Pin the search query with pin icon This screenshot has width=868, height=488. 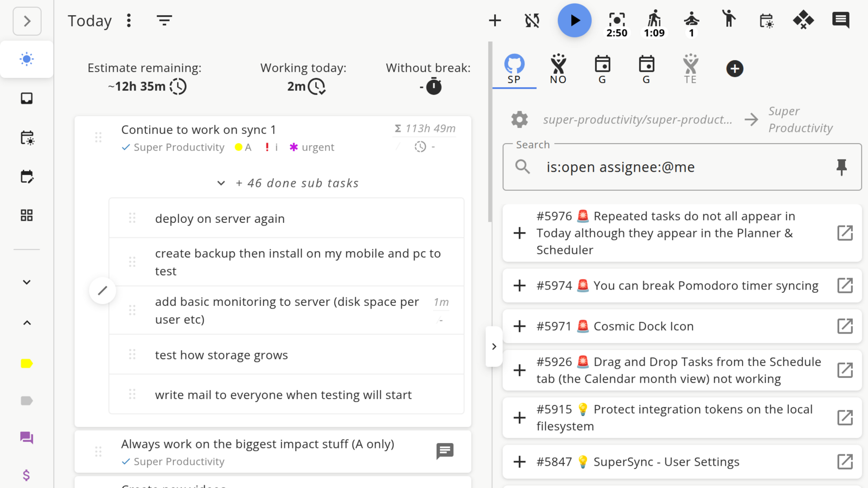[x=841, y=167]
